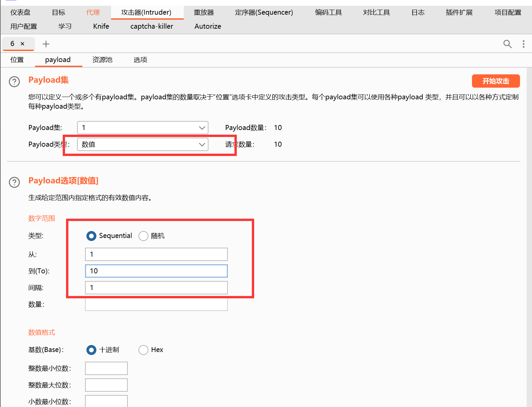Choose 十进制 number base
This screenshot has width=532, height=407.
point(91,350)
